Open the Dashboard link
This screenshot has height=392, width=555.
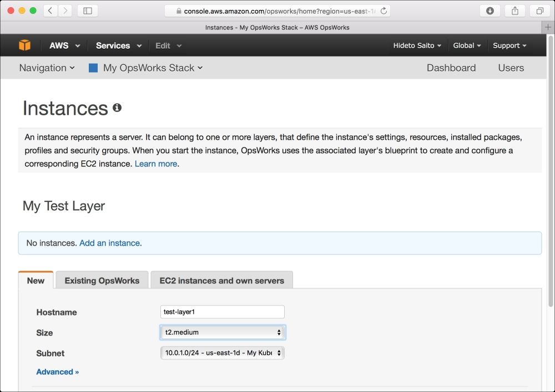(x=451, y=68)
